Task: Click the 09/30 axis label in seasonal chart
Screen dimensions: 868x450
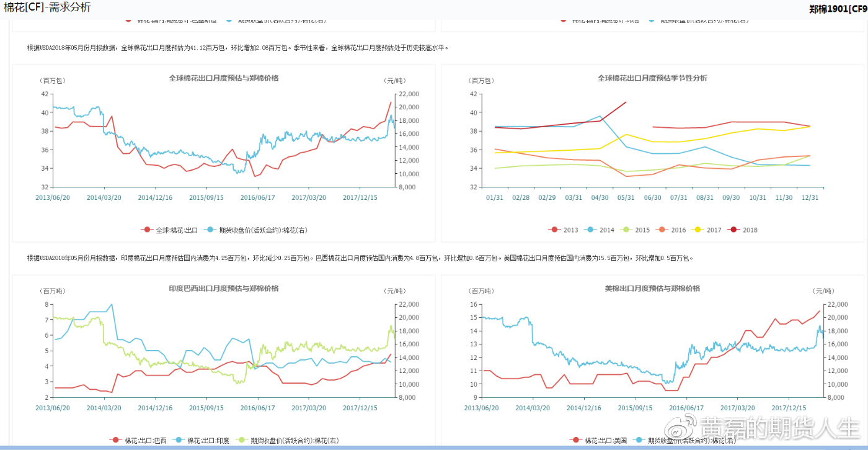Action: click(732, 197)
